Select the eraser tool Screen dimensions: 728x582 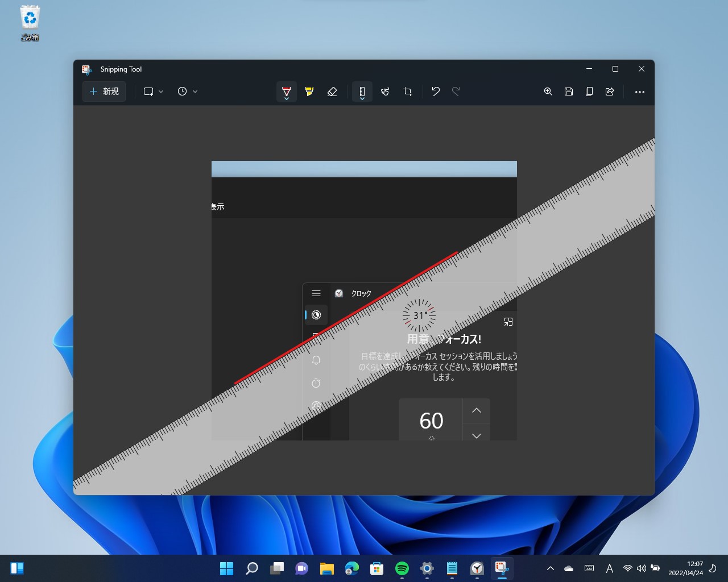pos(332,92)
